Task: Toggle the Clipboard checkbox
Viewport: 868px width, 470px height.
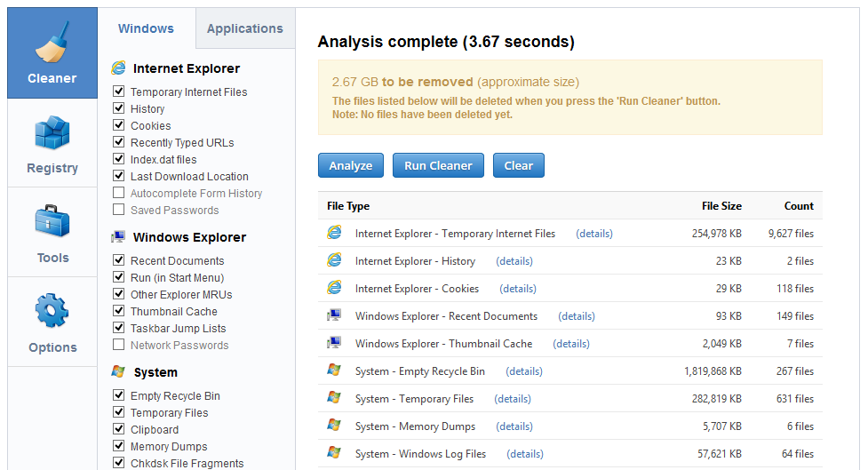Action: click(118, 428)
